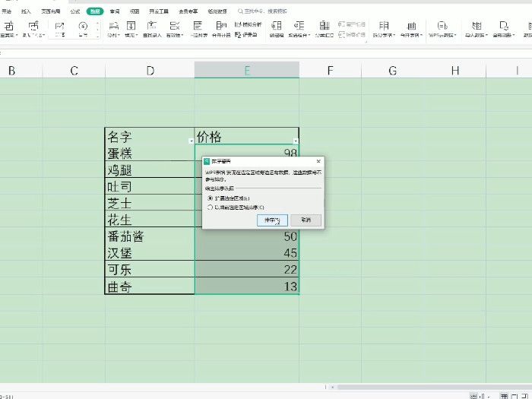Click the cell containing 蛋糕
The image size is (532, 399).
(x=150, y=153)
